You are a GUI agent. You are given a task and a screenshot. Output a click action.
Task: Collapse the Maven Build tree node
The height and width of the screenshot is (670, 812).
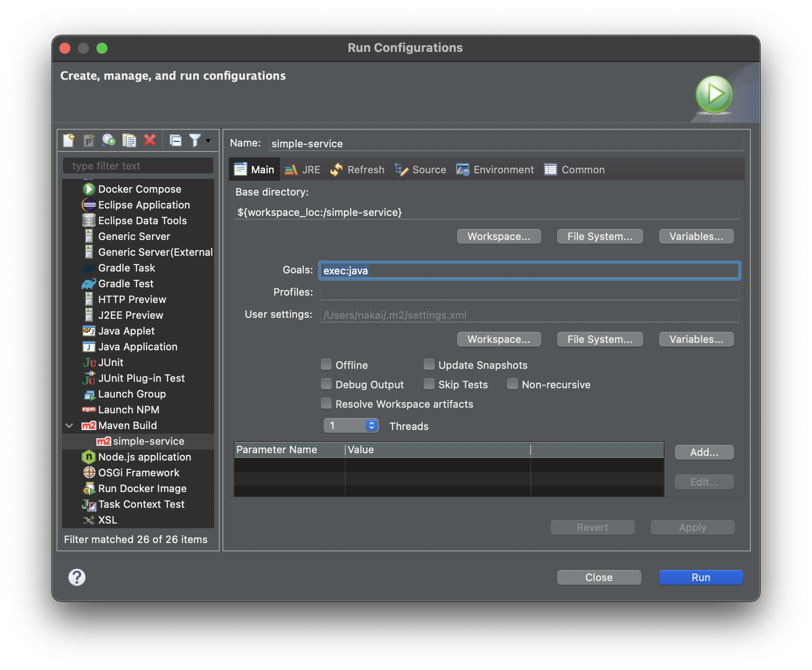coord(69,425)
